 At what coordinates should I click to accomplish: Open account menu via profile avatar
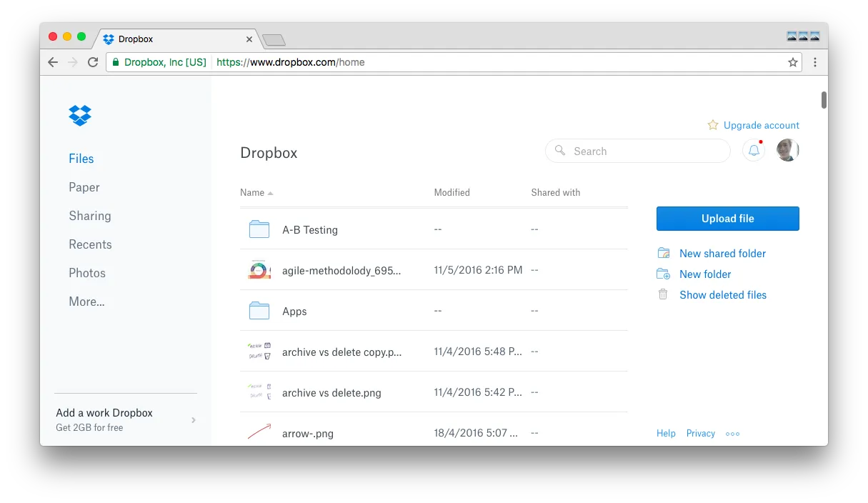click(787, 150)
